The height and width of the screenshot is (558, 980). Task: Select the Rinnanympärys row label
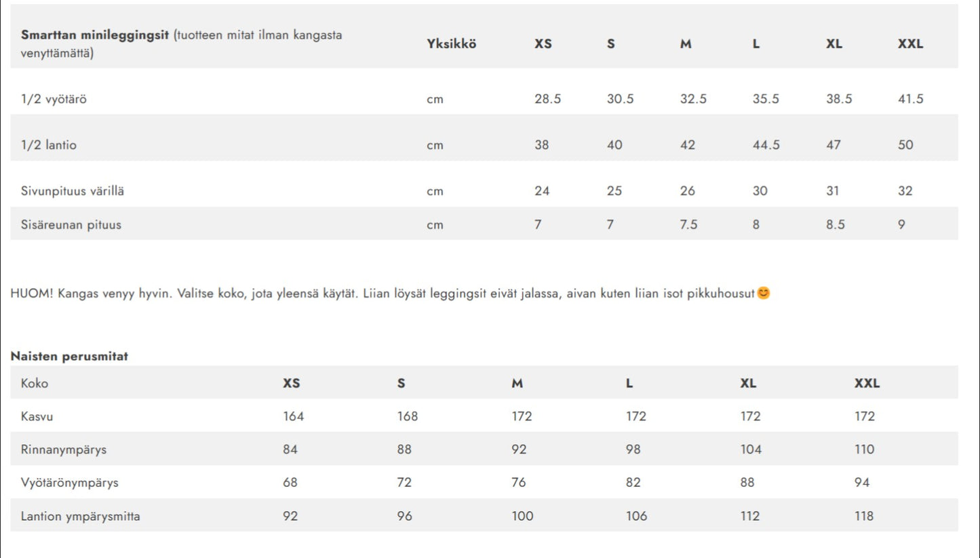64,450
